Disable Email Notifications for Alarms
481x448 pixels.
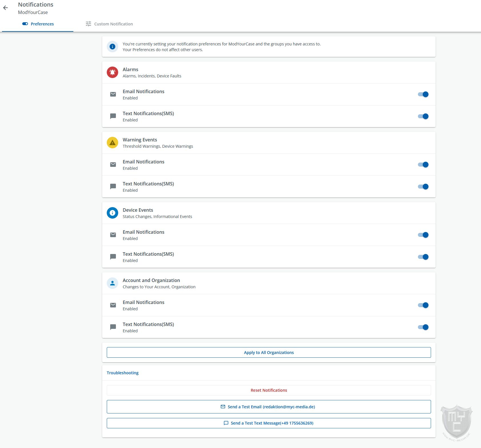(423, 94)
